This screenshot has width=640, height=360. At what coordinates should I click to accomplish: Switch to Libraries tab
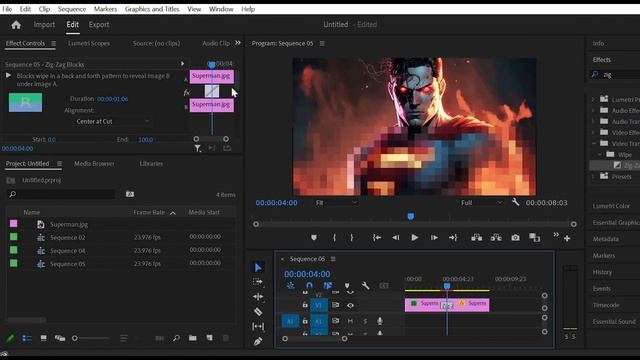click(151, 164)
